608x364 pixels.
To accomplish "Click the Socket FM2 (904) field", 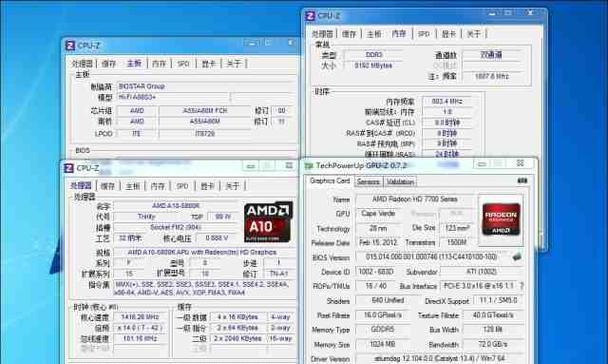I will point(176,227).
